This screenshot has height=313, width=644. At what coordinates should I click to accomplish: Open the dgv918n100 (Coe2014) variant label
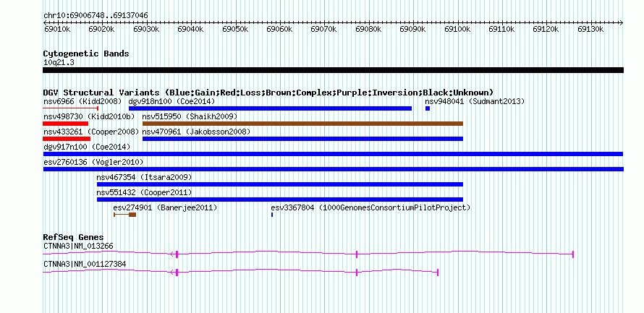point(171,101)
